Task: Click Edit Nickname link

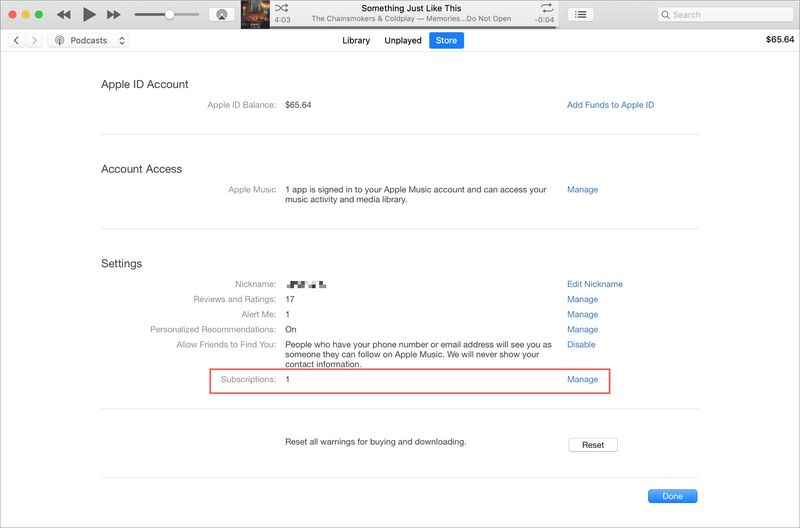Action: pos(595,284)
